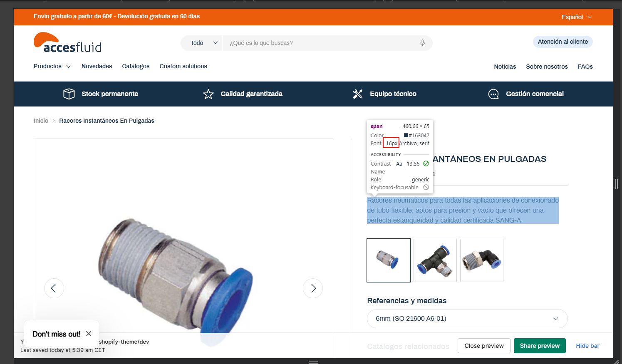Open the Todo search category dropdown
Image resolution: width=622 pixels, height=364 pixels.
(203, 43)
